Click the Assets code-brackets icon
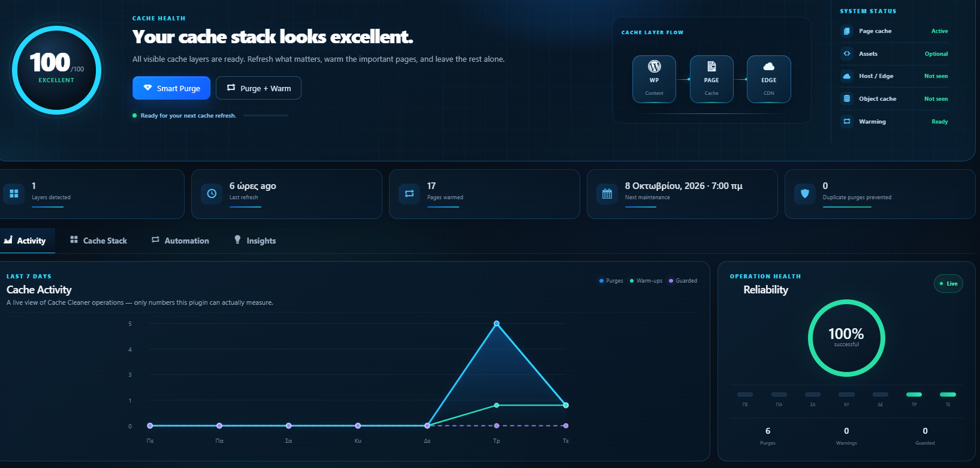 point(846,53)
